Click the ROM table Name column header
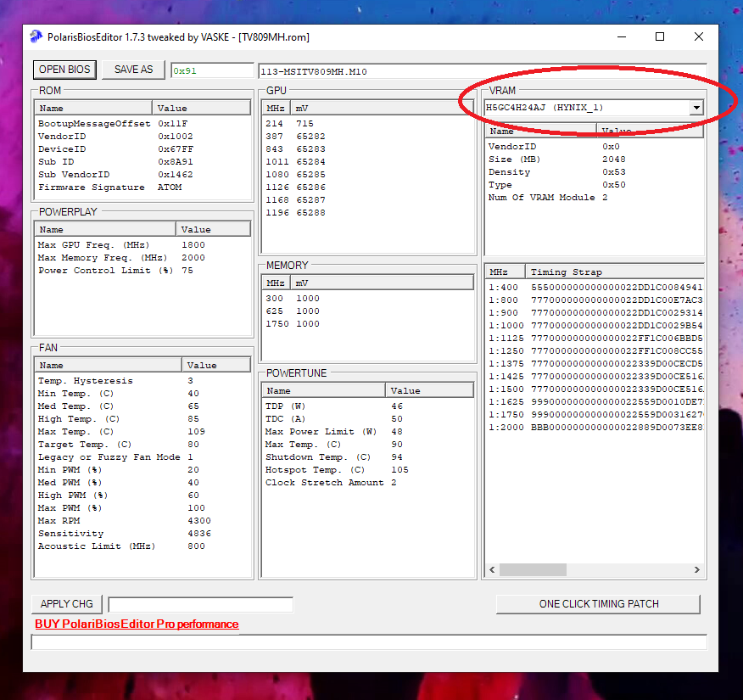The height and width of the screenshot is (700, 743). click(93, 108)
